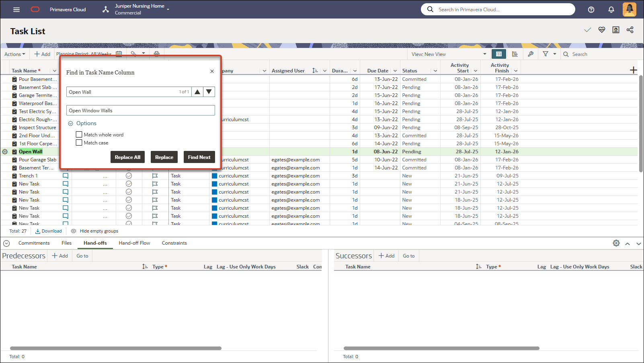Click the print icon in the toolbar

(x=156, y=54)
